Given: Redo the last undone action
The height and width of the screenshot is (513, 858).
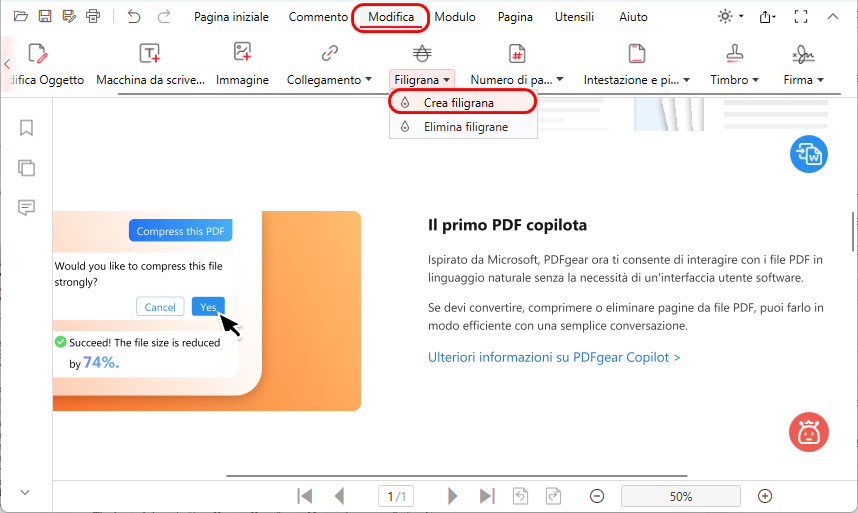Looking at the screenshot, I should pos(164,16).
